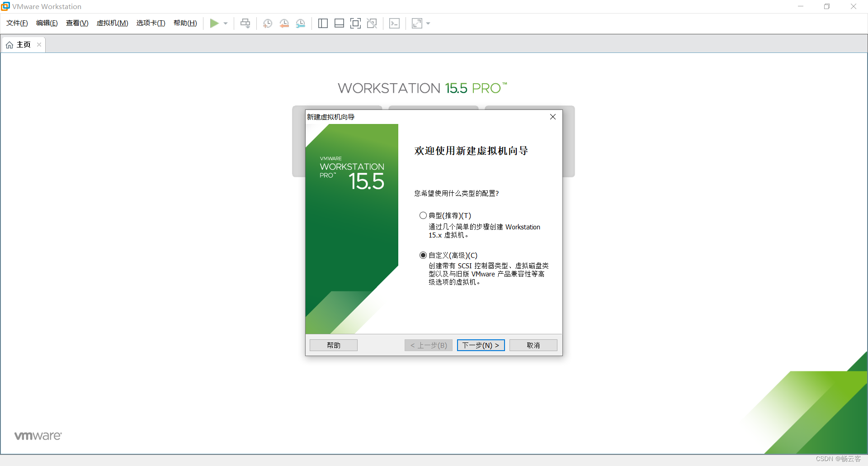This screenshot has width=868, height=466.
Task: Open the 帮助(H) menu
Action: (x=185, y=23)
